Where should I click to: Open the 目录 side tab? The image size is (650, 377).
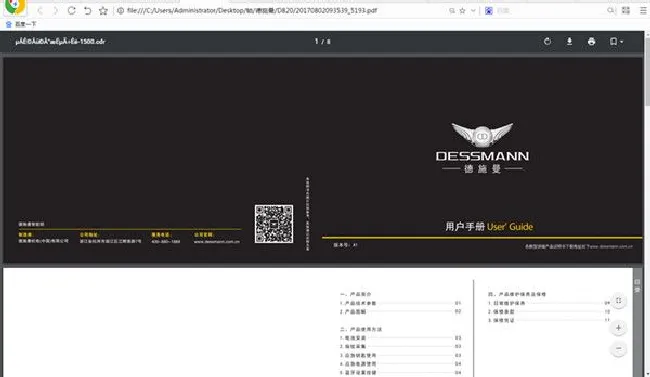click(638, 286)
